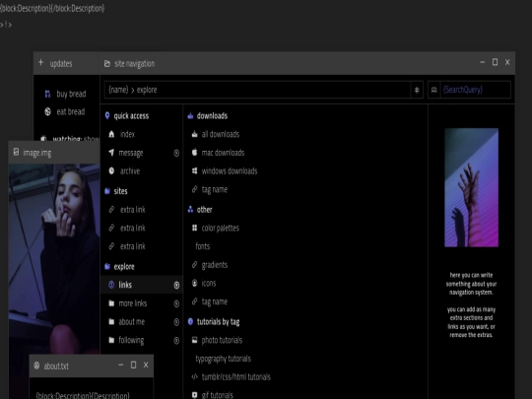Click the message paper-plane icon

coord(111,153)
